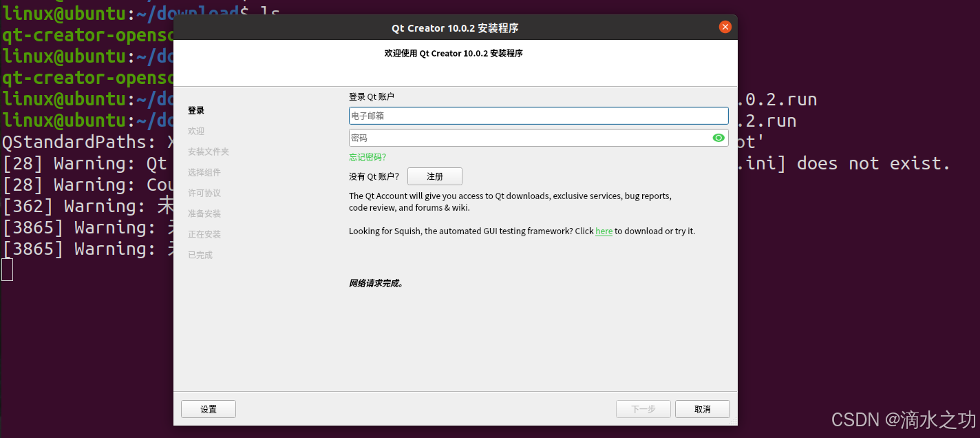The height and width of the screenshot is (438, 980).
Task: Select the 已完成 step in sidebar
Action: click(200, 255)
